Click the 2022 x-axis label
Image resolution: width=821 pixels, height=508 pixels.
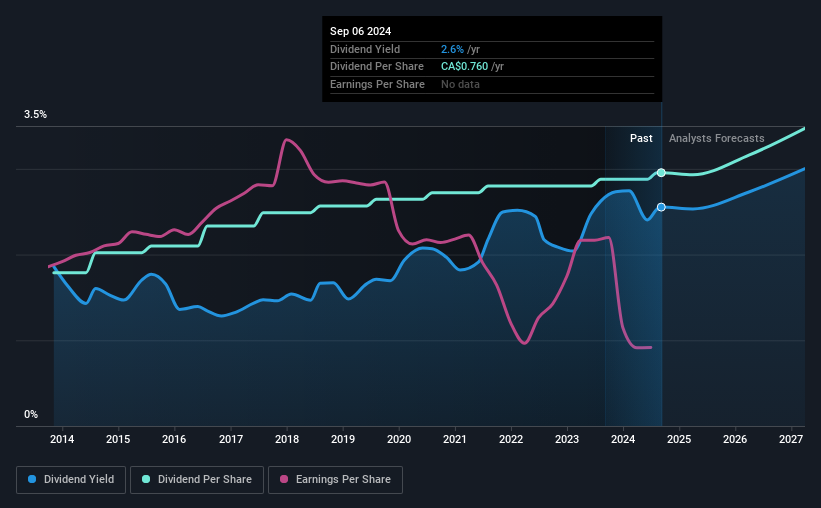[x=511, y=439]
